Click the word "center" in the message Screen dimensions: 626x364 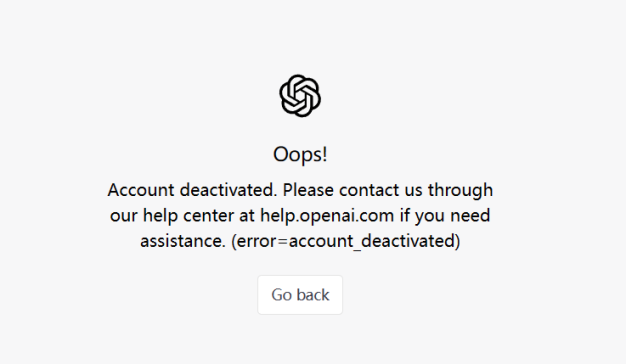pos(208,216)
